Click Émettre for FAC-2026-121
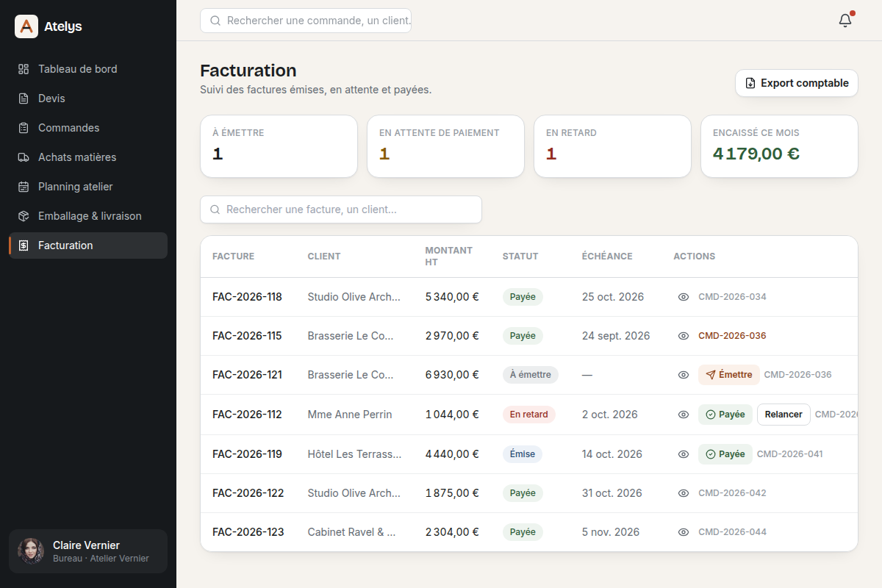 [x=729, y=375]
